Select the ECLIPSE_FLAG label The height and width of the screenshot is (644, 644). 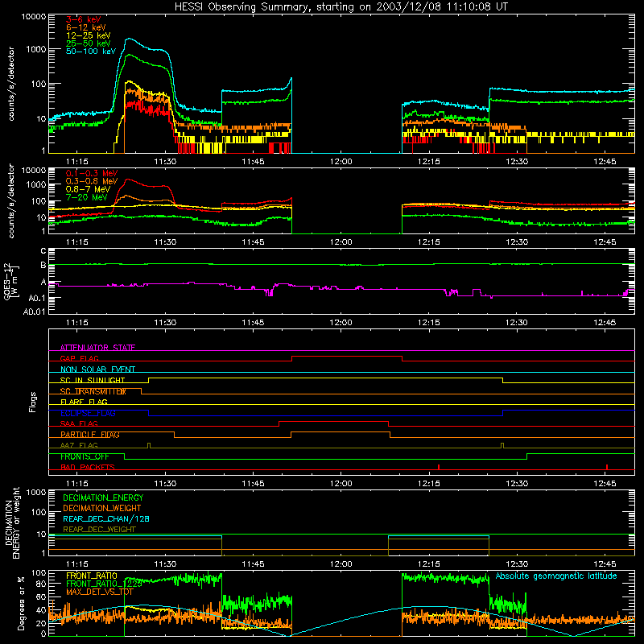coord(88,413)
